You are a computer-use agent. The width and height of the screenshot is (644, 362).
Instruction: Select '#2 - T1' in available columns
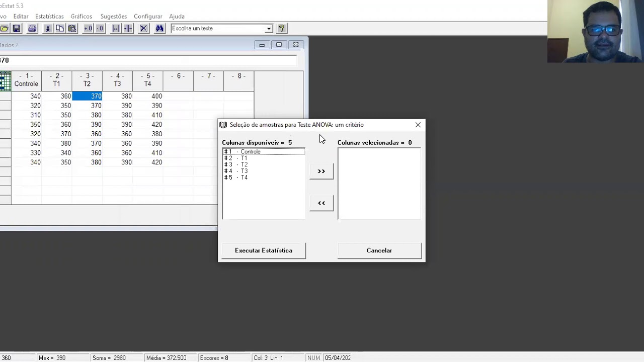pos(264,158)
